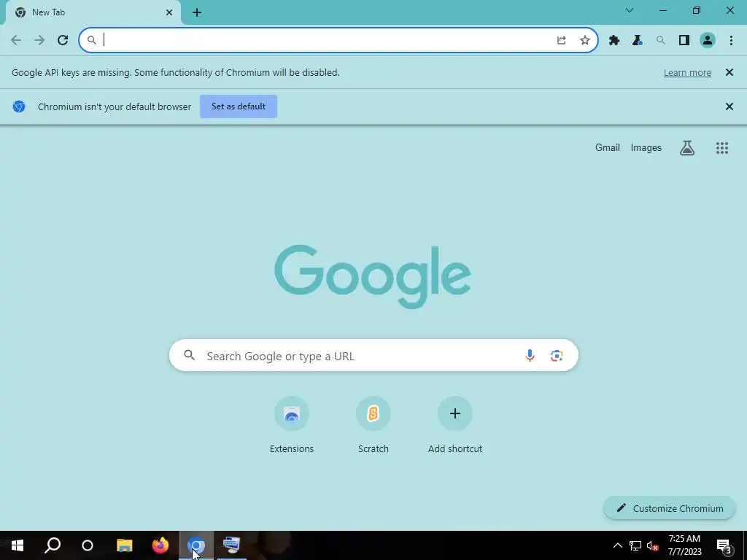Open a new tab with the plus button
This screenshot has width=747, height=560.
tap(197, 13)
